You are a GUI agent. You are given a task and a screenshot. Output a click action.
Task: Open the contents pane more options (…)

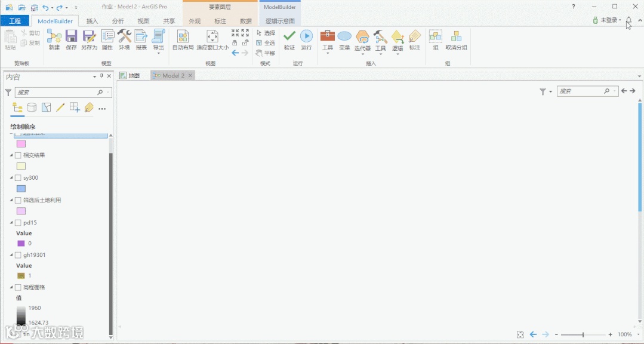[x=102, y=109]
